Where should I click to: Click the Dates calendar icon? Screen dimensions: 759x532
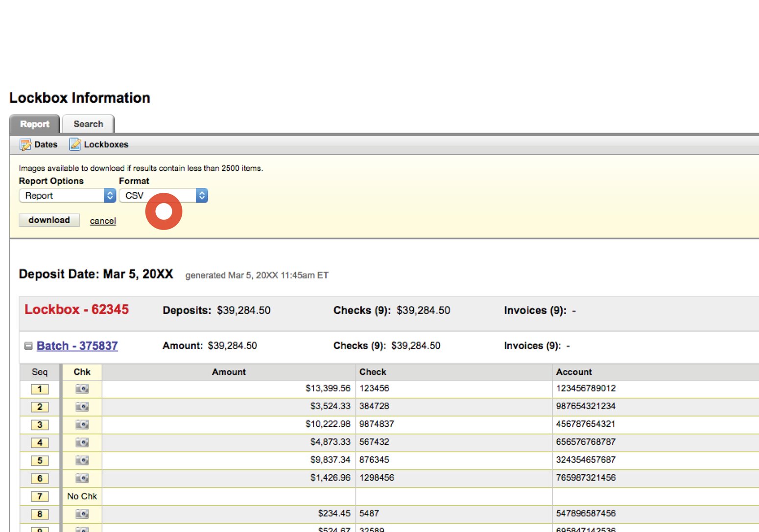click(x=25, y=144)
